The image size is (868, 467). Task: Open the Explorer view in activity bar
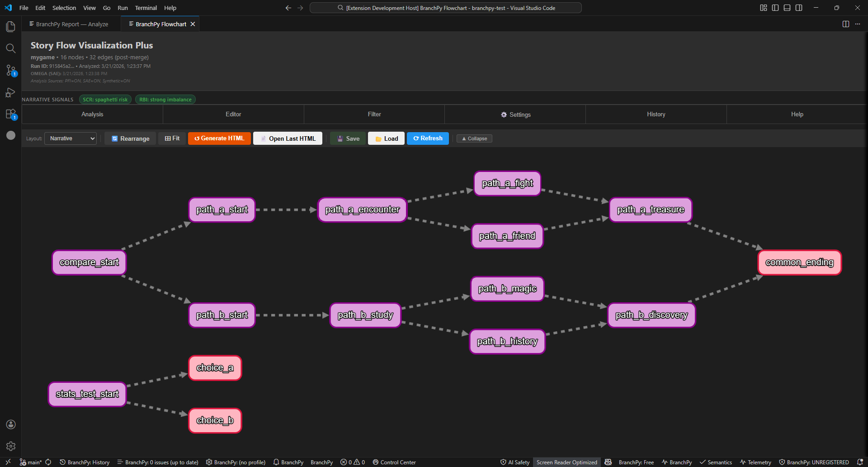(10, 27)
